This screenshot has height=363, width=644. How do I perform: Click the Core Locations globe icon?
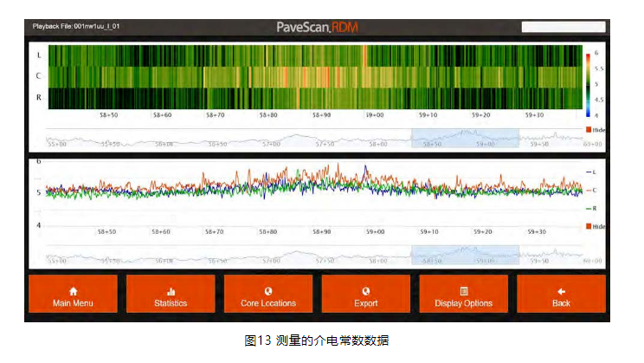(268, 292)
